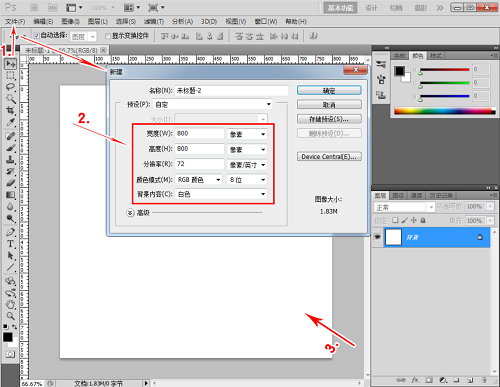Select the Hand tool
Image resolution: width=500 pixels, height=387 pixels.
click(10, 304)
